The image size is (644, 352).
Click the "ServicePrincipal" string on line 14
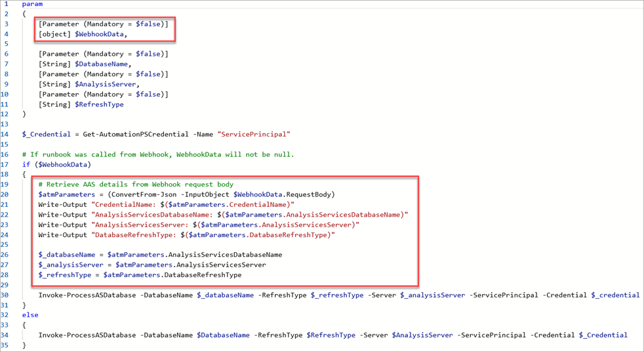coord(254,135)
